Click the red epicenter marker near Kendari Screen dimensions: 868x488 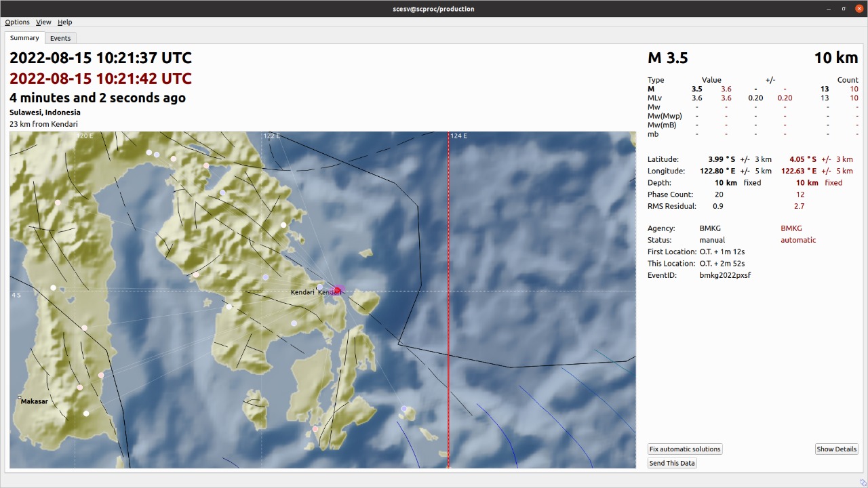pyautogui.click(x=337, y=290)
